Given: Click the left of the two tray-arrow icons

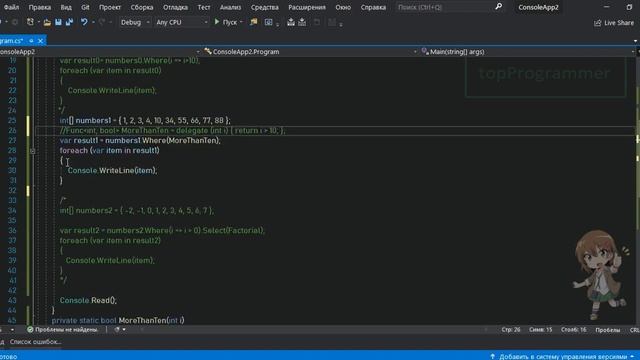Looking at the screenshot, I should click(x=291, y=22).
